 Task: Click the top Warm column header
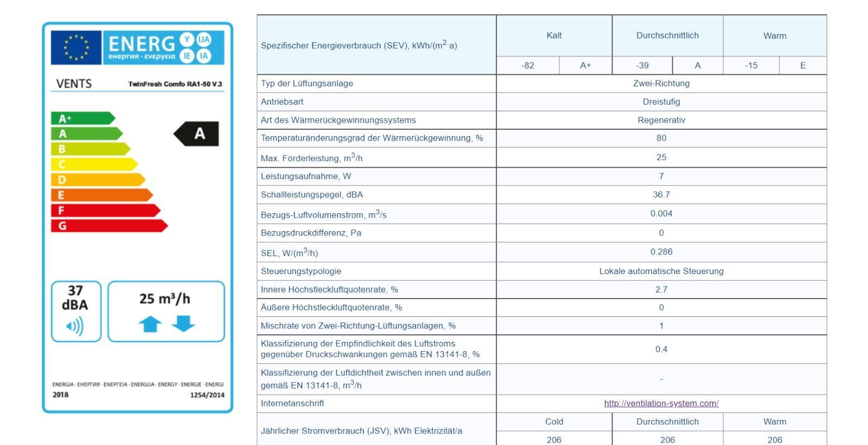(x=775, y=36)
